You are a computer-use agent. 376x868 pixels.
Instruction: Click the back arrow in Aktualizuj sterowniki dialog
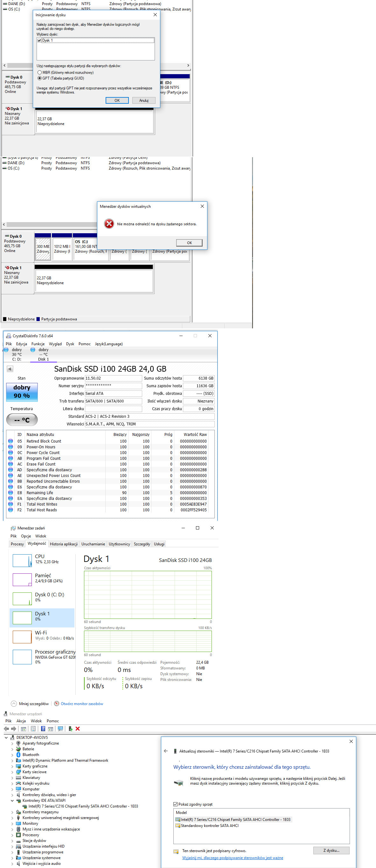pyautogui.click(x=165, y=751)
